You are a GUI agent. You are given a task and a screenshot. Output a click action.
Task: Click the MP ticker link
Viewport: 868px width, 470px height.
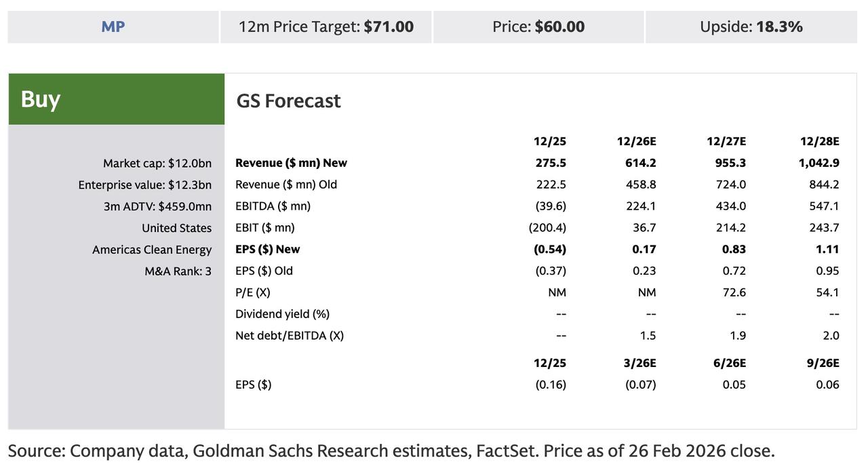click(113, 27)
